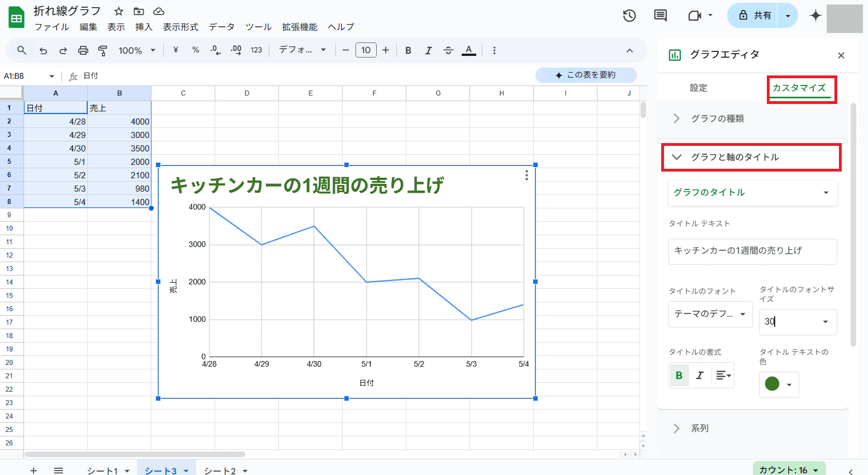Open the title text color swatch
Screen dimensions: 868x475
click(778, 384)
